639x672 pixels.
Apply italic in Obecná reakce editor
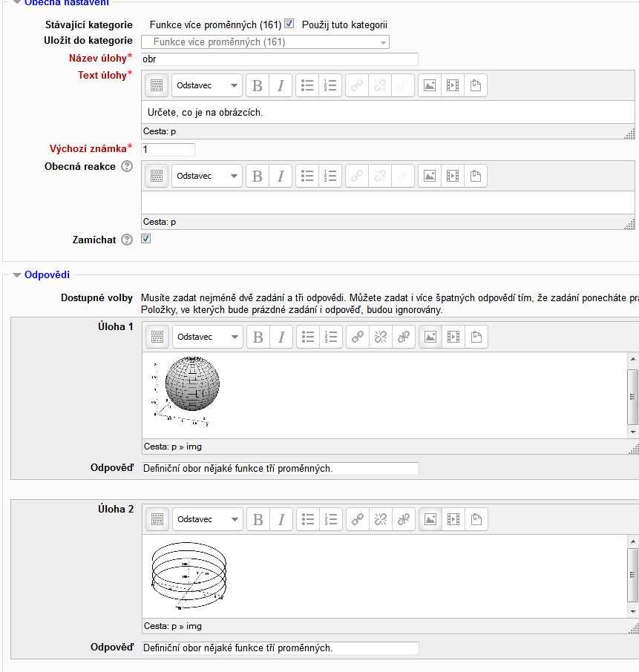tap(281, 176)
